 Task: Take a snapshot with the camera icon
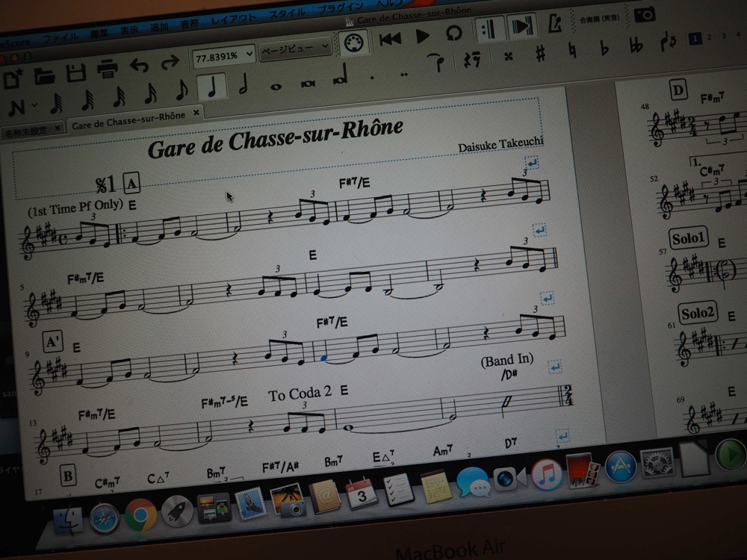point(644,15)
